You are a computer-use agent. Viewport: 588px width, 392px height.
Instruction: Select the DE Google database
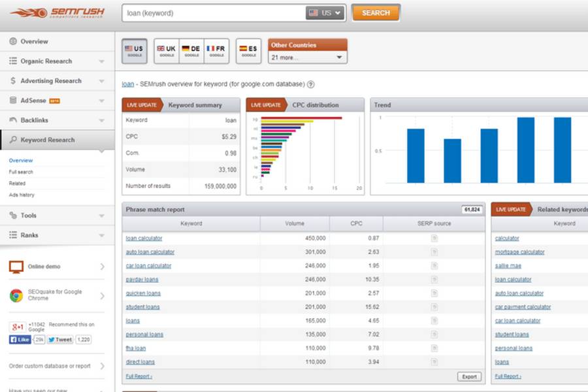191,51
